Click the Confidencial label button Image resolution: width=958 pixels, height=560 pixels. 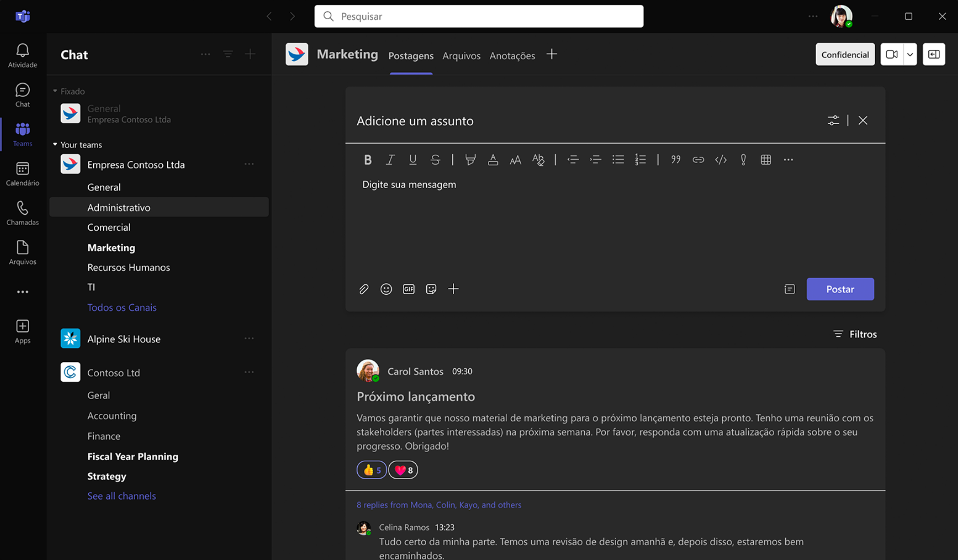point(845,54)
